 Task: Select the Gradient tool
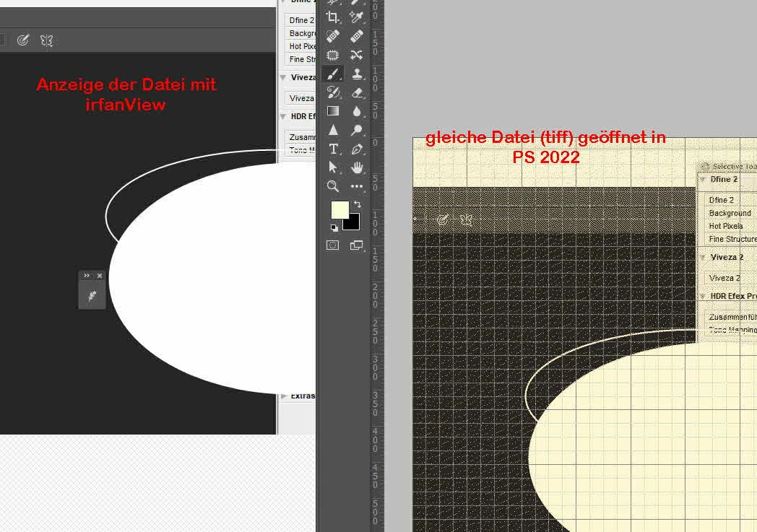tap(333, 111)
